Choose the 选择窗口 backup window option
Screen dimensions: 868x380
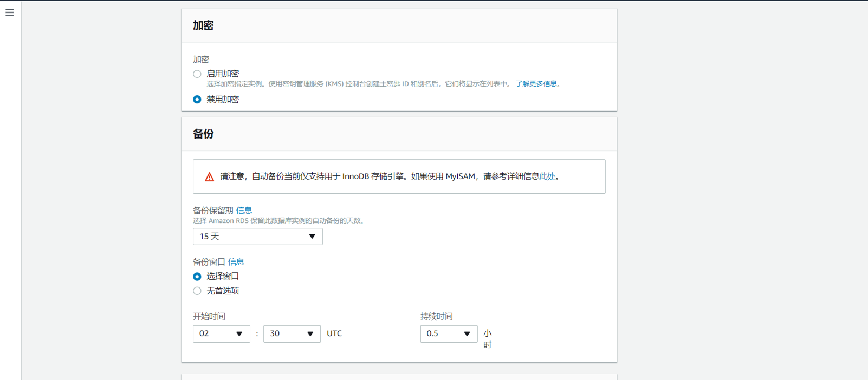tap(197, 277)
